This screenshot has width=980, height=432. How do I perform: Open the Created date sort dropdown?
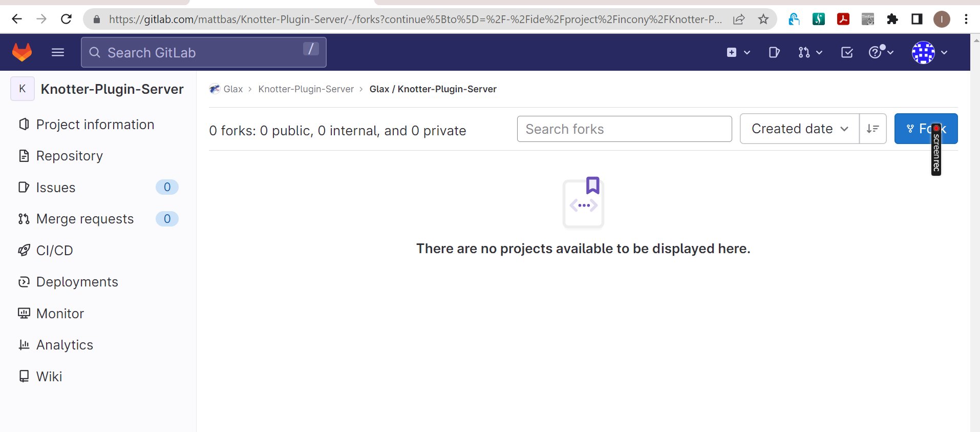click(x=799, y=129)
